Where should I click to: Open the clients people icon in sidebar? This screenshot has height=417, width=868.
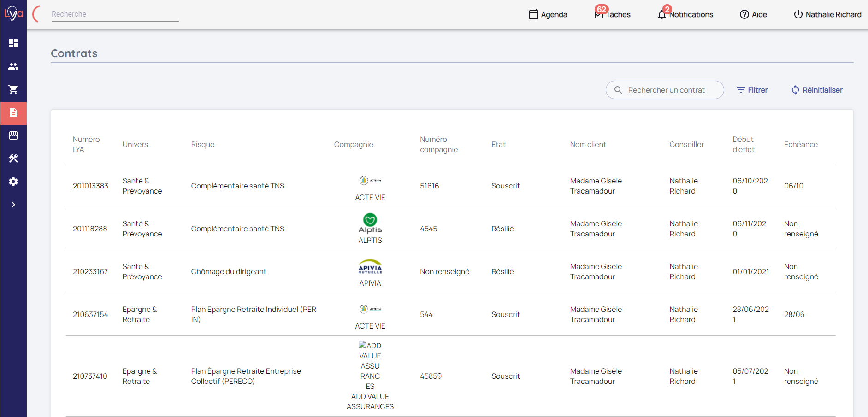click(13, 66)
